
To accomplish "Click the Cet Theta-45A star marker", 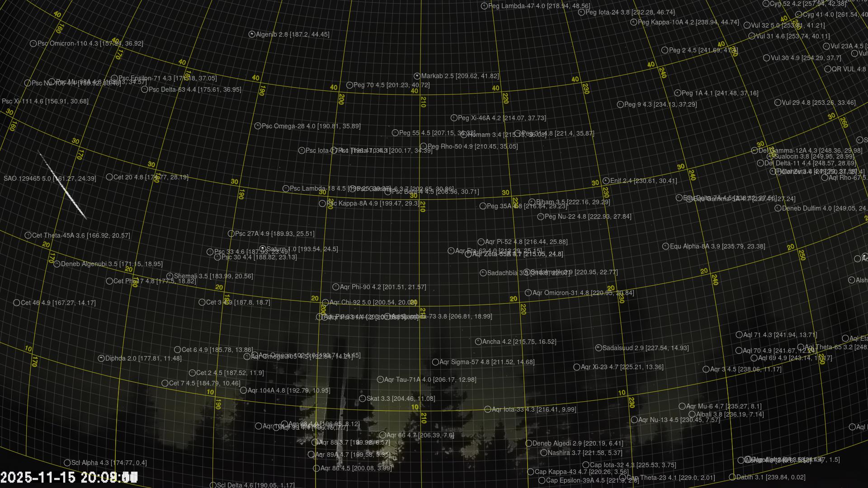I will coord(28,235).
